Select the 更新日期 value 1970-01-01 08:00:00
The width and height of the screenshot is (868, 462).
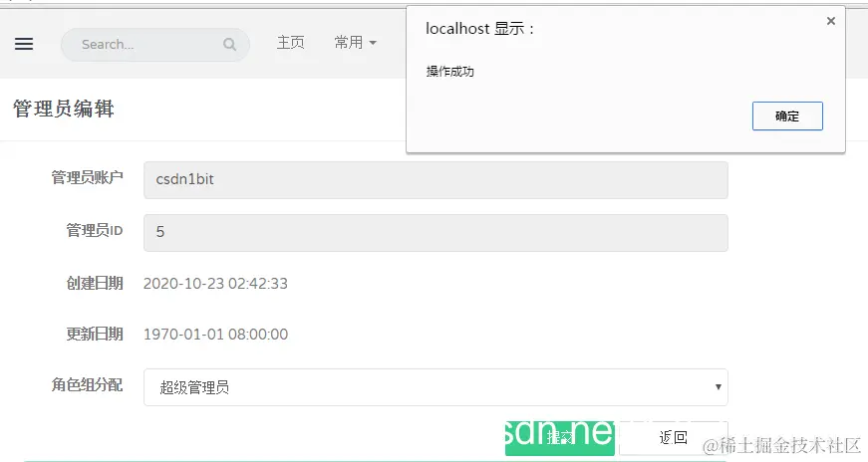pyautogui.click(x=215, y=335)
